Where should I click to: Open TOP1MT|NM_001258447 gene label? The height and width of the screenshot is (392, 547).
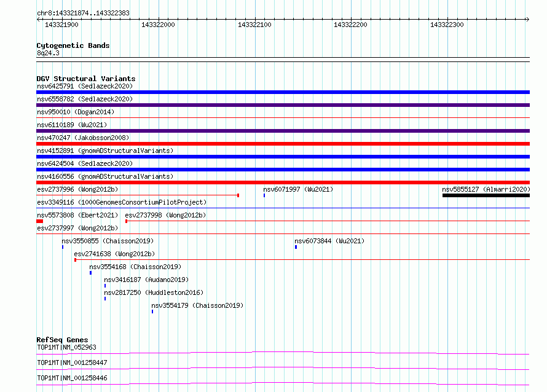(72, 363)
